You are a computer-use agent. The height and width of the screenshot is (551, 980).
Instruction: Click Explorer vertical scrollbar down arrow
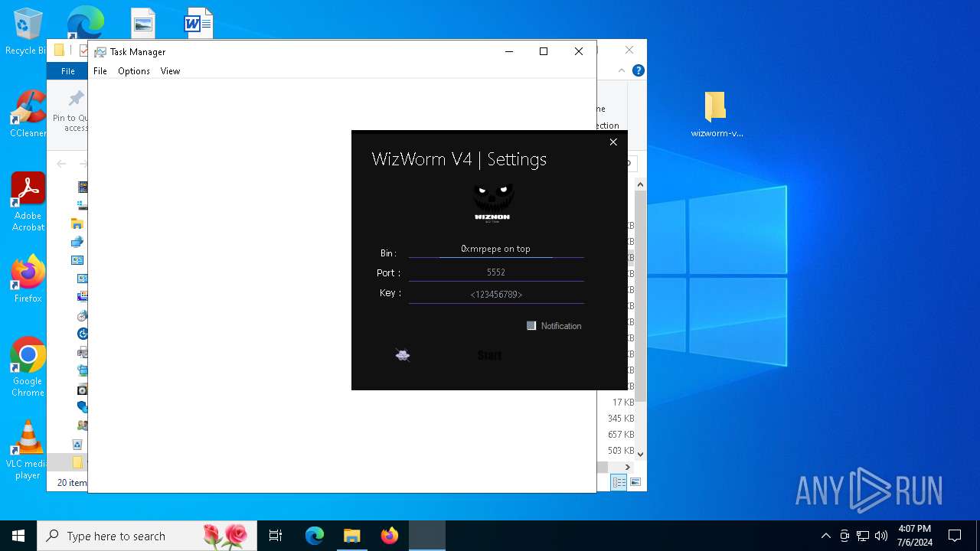point(641,454)
